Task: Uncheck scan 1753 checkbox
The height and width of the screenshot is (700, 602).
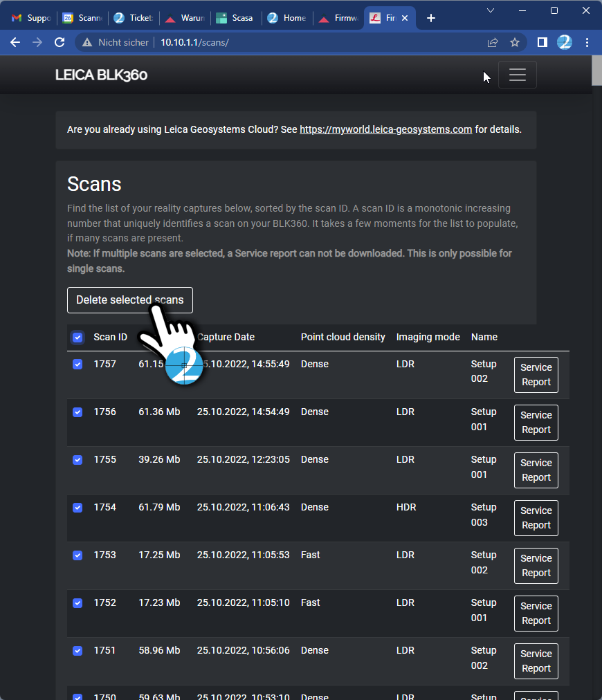Action: click(77, 555)
